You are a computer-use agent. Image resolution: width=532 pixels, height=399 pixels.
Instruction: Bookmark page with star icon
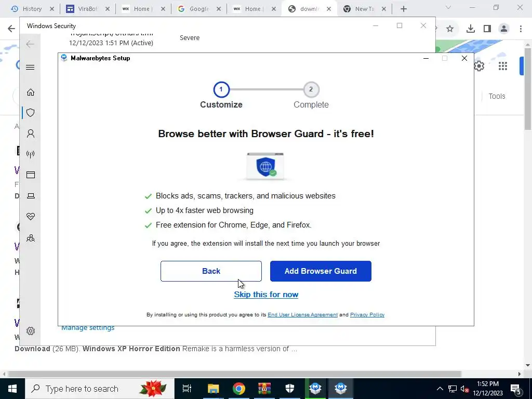450,29
